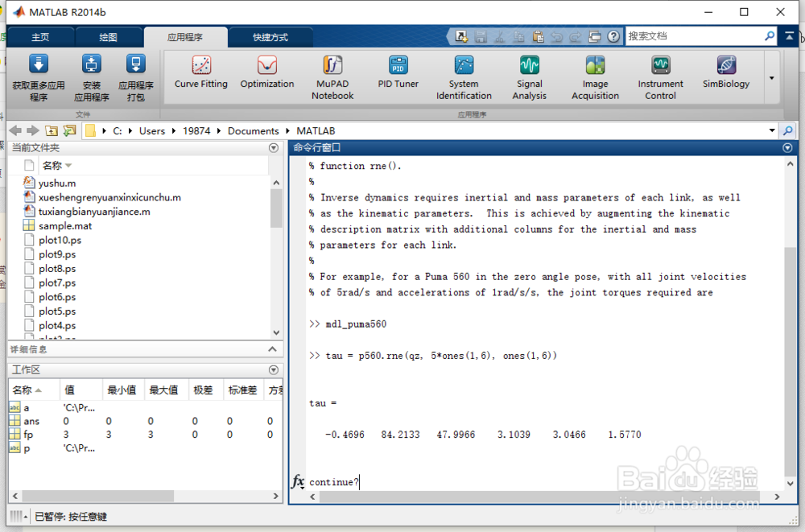The image size is (805, 532).
Task: Switch to the 绘图 (Plots) tab
Action: click(x=109, y=37)
